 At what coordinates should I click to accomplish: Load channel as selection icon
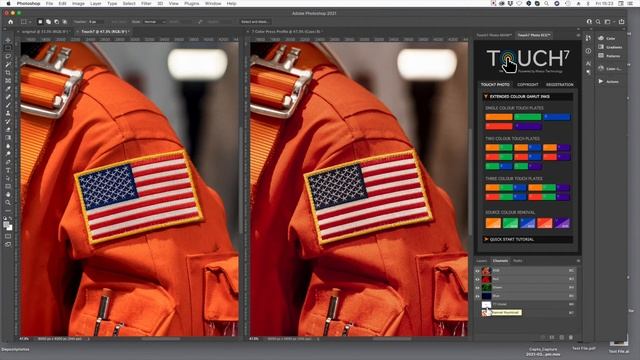coord(543,337)
